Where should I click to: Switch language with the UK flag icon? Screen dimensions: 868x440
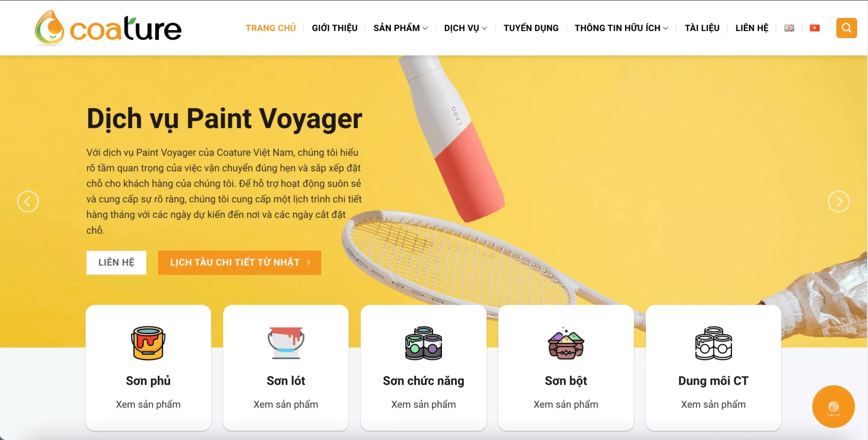tap(789, 28)
